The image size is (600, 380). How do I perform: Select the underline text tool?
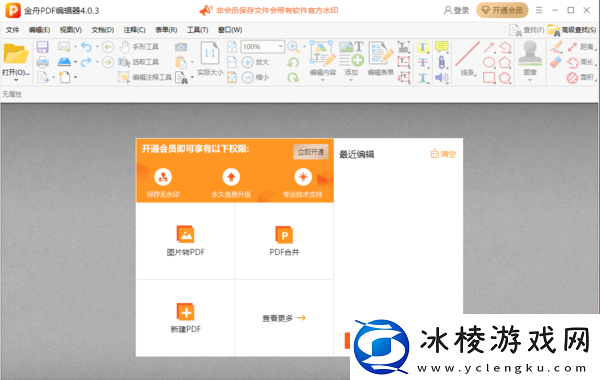point(422,78)
